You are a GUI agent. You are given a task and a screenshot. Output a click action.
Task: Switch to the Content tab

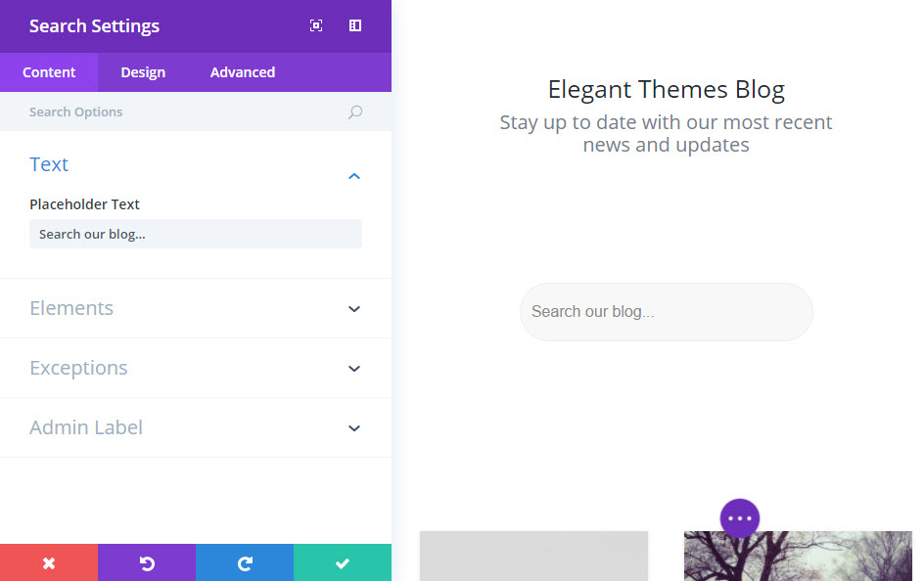pos(49,72)
